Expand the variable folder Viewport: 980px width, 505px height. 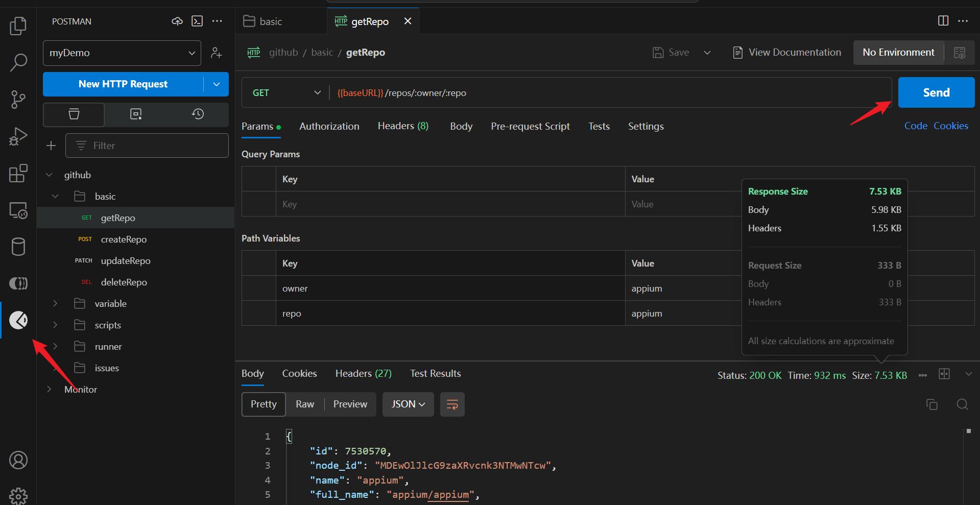(55, 304)
